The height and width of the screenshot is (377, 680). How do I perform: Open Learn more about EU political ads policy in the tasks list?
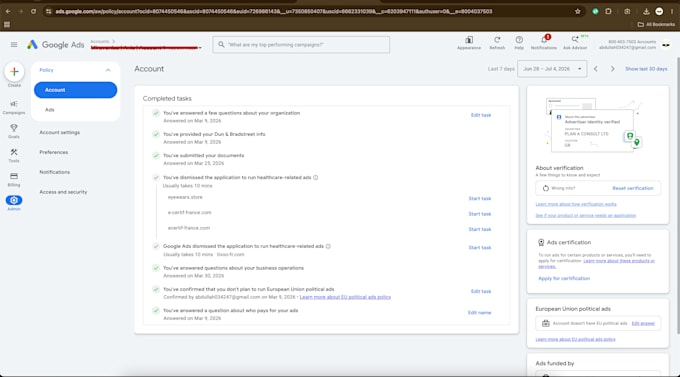point(345,297)
